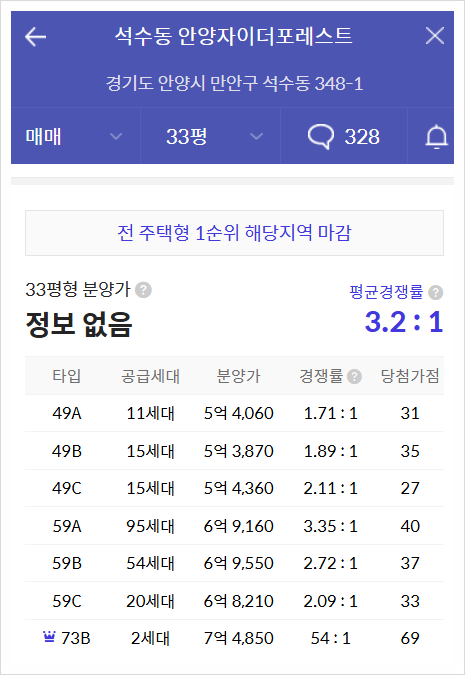Click the crown icon beside 73B
The image size is (465, 675).
pos(50,636)
